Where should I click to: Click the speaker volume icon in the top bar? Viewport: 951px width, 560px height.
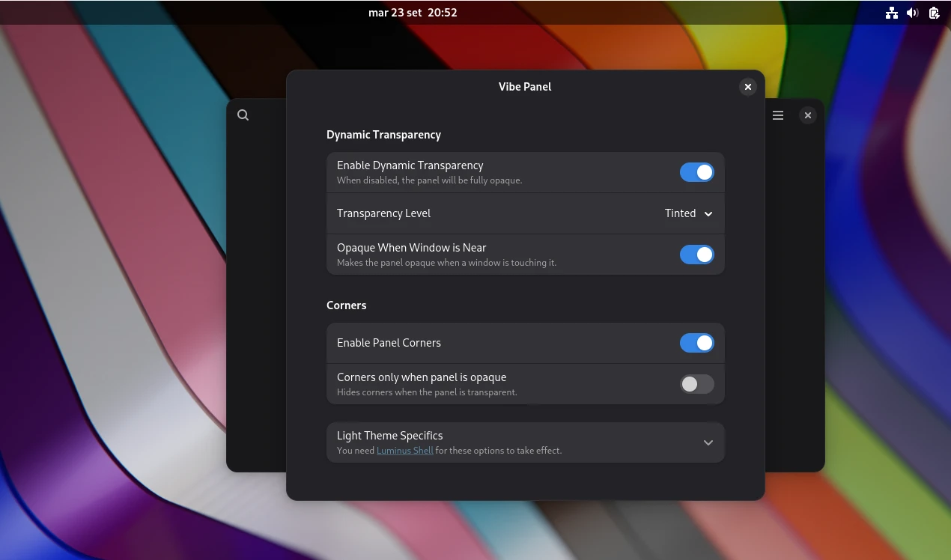pyautogui.click(x=912, y=13)
